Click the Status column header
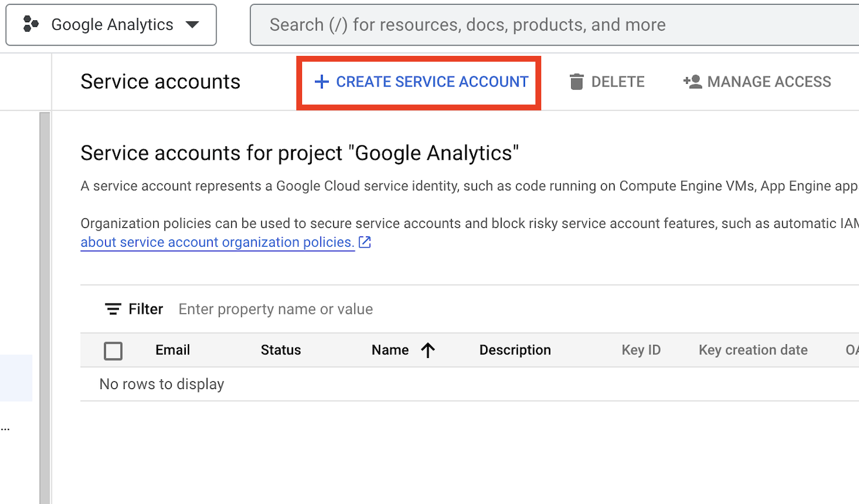 (281, 350)
